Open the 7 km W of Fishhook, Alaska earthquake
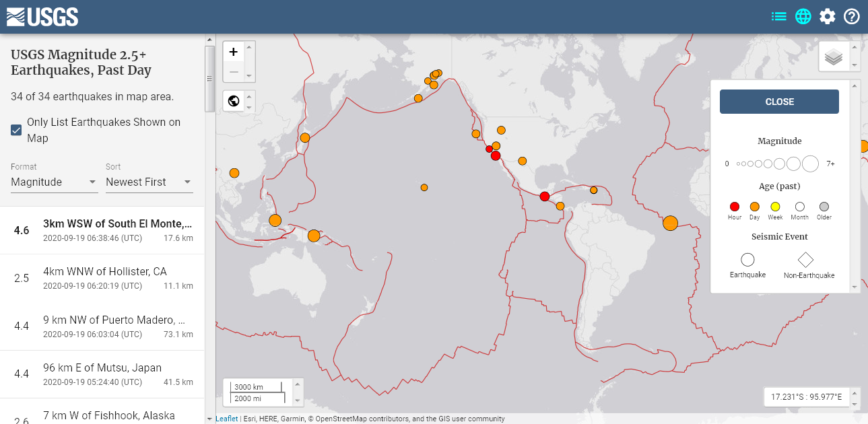Viewport: 868px width, 424px height. tap(102, 411)
